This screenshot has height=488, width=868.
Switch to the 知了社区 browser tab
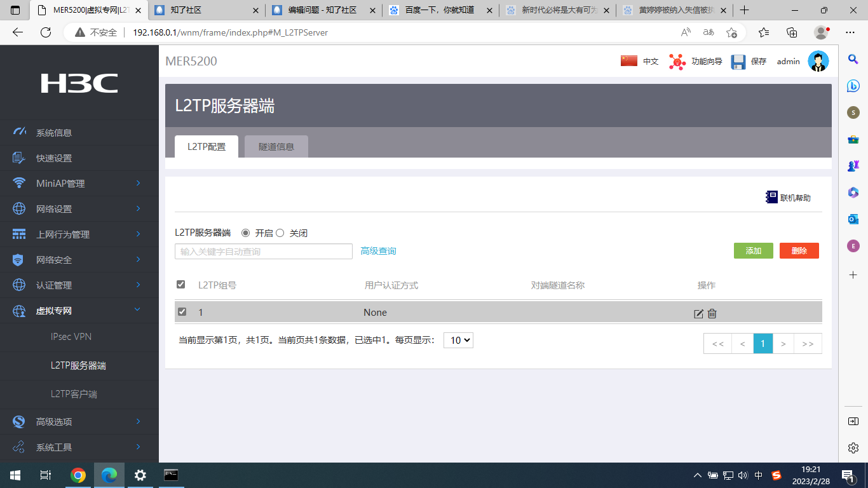point(207,10)
